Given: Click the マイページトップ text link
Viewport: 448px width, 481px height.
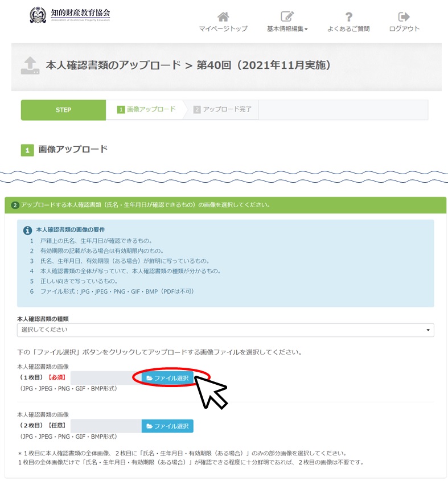Looking at the screenshot, I should (x=223, y=29).
